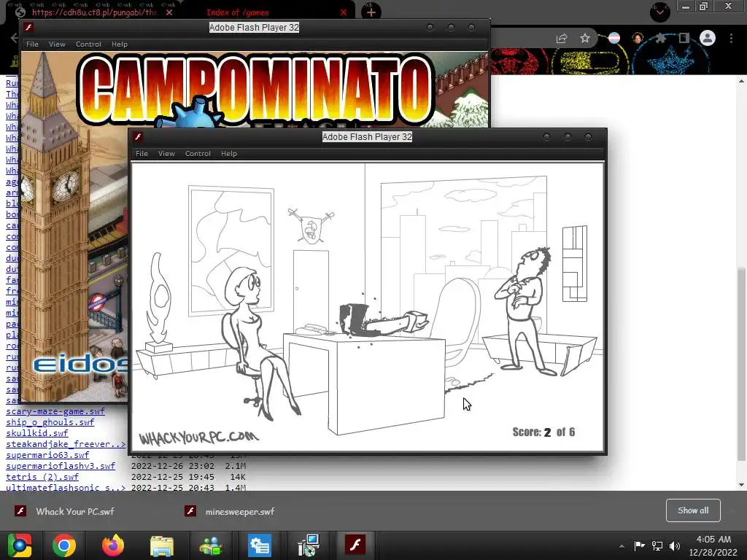Open skullkid.swf link
Screen dimensions: 747x560
coord(36,433)
